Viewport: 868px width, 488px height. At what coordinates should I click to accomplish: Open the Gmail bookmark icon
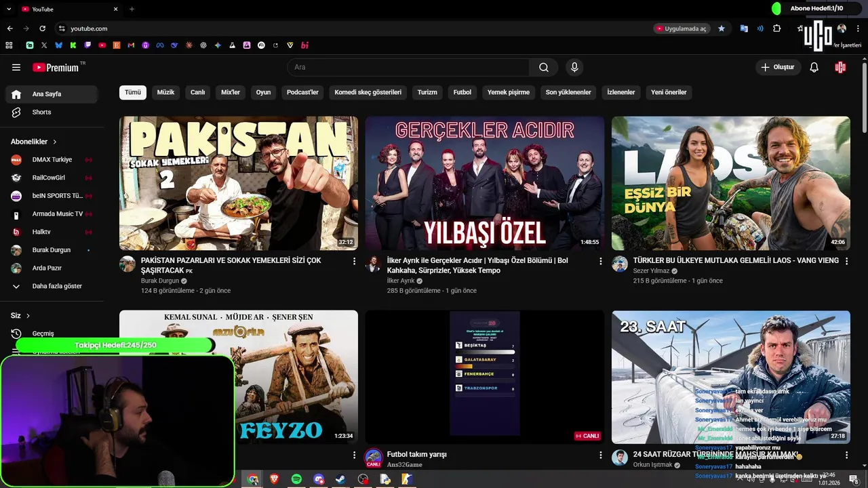point(131,45)
